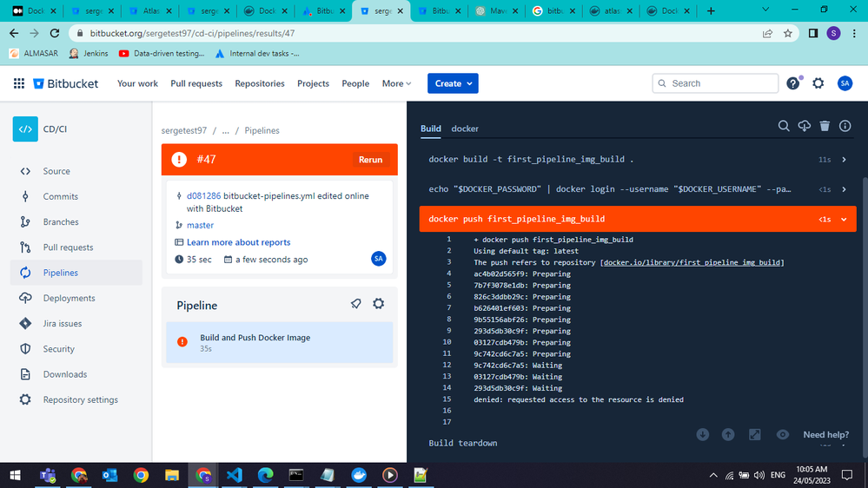Open the Atlassian app switcher grid icon

[19, 83]
